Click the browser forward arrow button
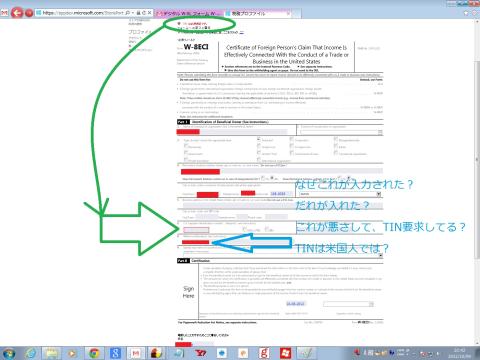Screen dimensions: 480x360 [29, 13]
